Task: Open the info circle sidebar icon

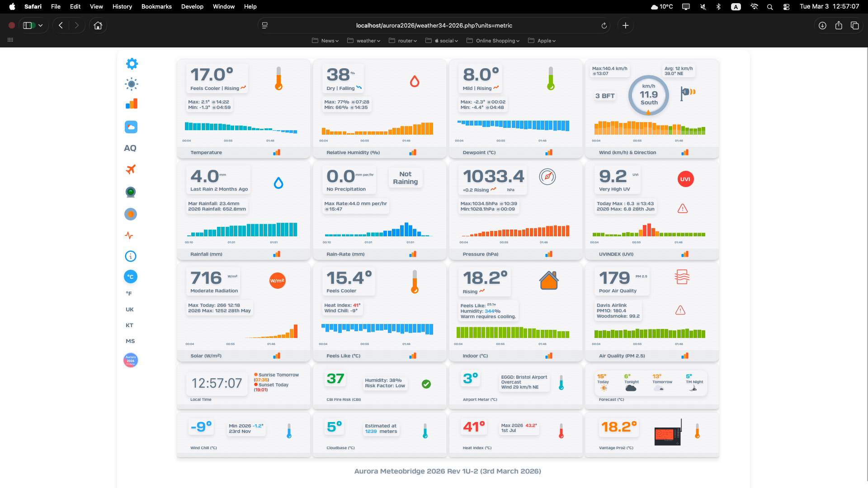Action: coord(131,257)
